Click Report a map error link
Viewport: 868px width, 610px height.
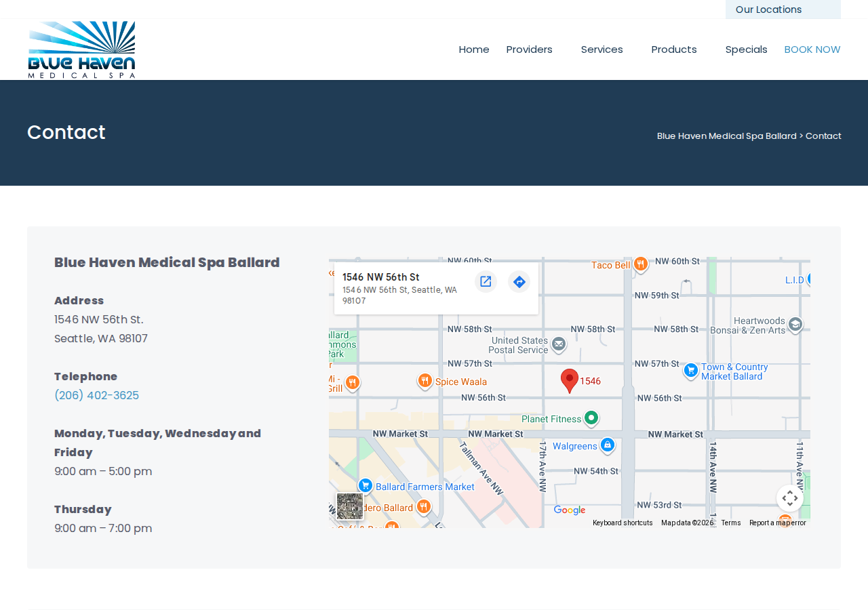point(778,523)
